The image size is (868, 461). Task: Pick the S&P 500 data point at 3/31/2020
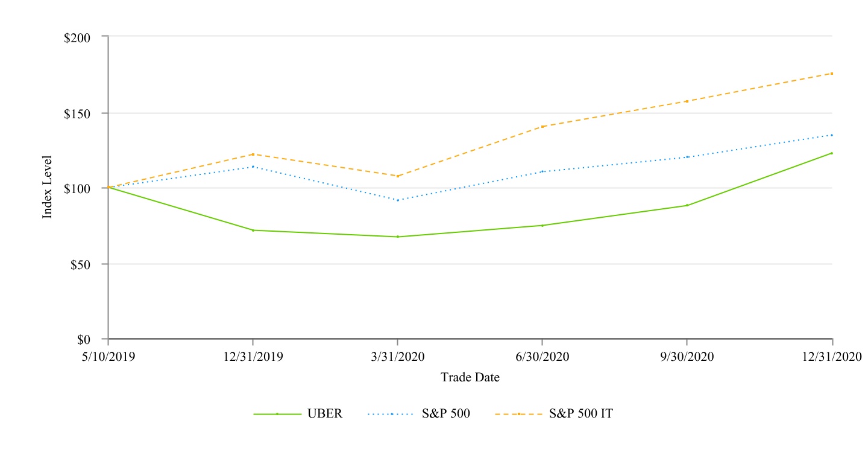(397, 200)
